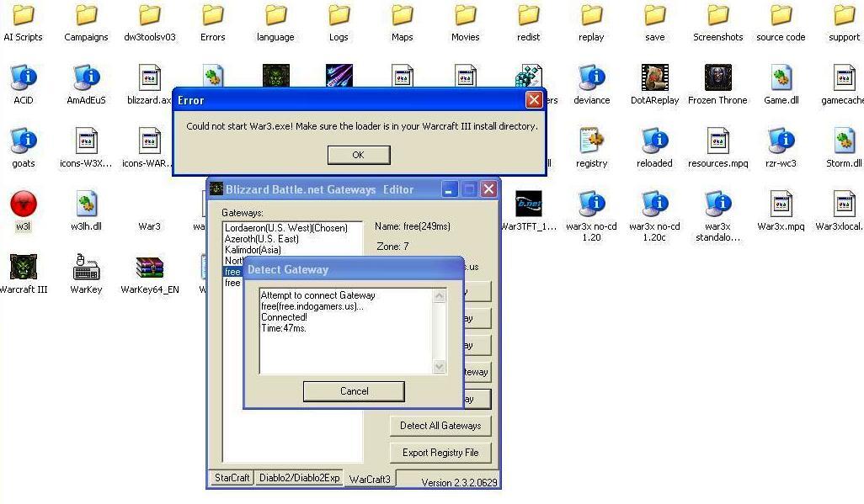Select the Warcraft III application icon

(x=23, y=267)
